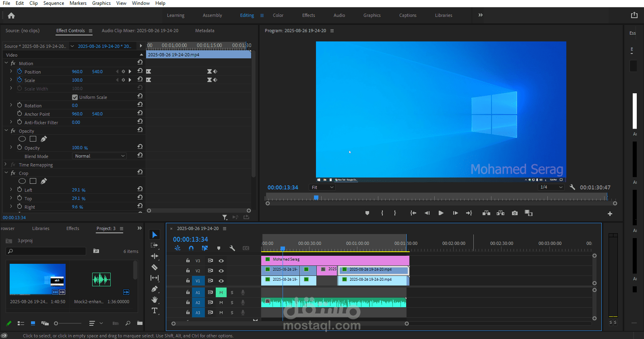Viewport: 644px width, 339px height.
Task: Open Program Monitor settings wrench
Action: pyautogui.click(x=572, y=187)
